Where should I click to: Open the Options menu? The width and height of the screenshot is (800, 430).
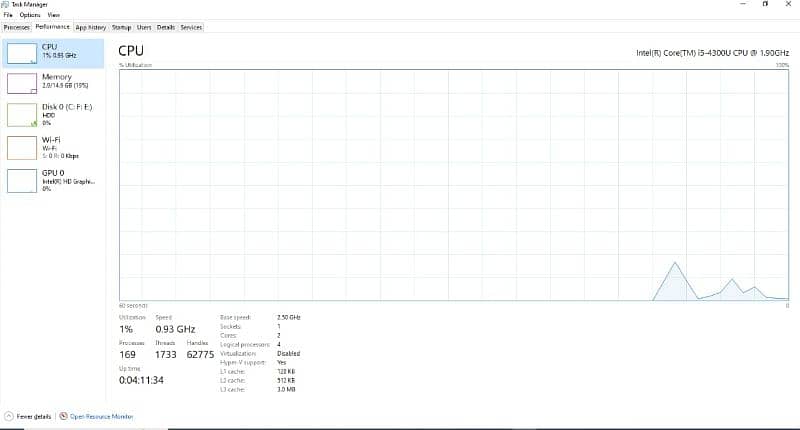click(x=30, y=15)
